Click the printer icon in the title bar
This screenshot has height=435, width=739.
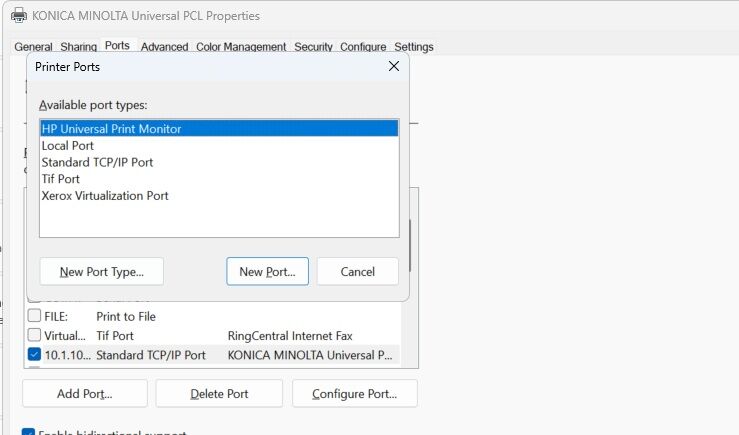[x=18, y=16]
